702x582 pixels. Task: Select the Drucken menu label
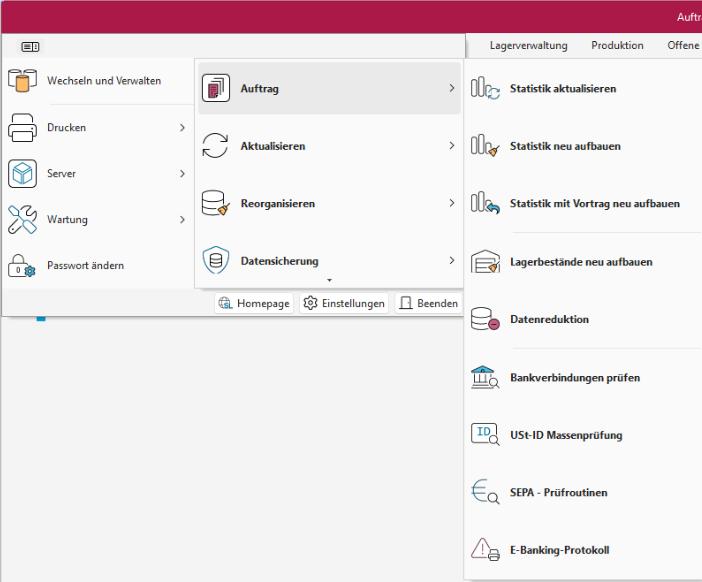[66, 128]
